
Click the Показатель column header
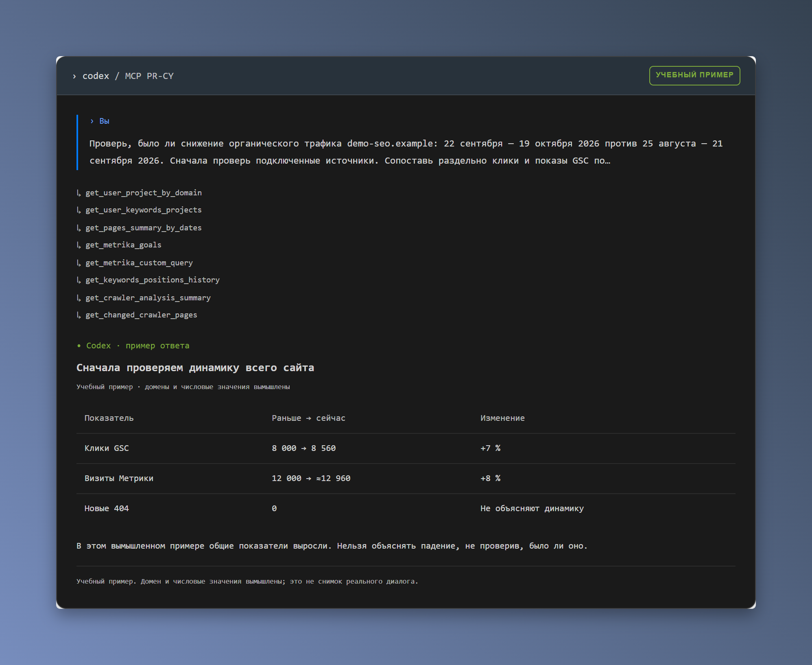[109, 418]
